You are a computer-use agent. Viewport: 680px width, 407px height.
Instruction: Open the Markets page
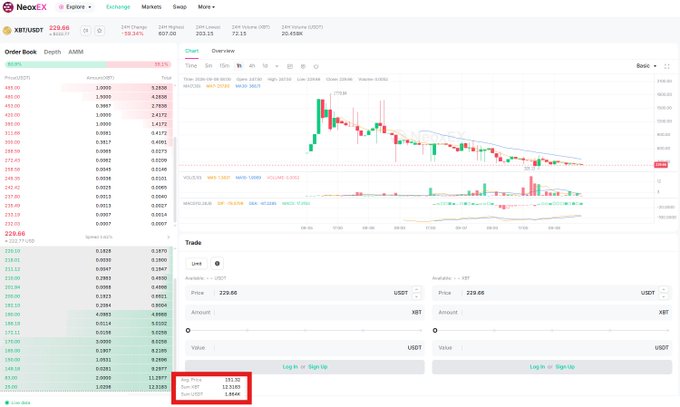[151, 7]
